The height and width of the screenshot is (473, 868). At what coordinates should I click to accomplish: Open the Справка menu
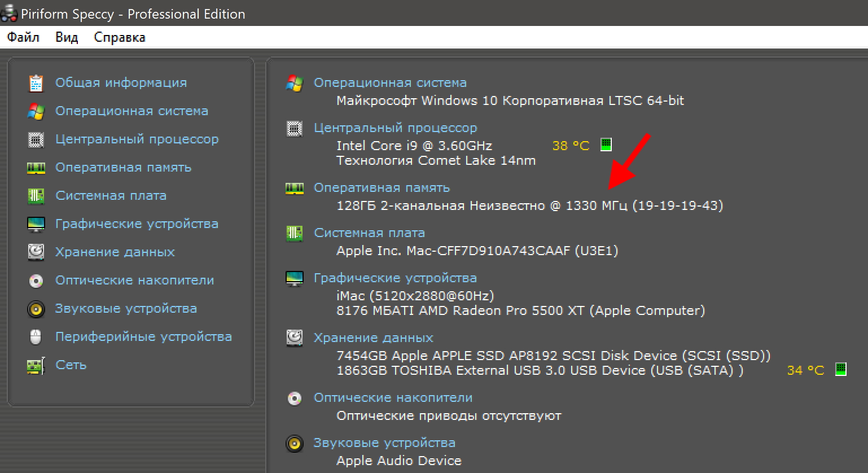coord(120,37)
